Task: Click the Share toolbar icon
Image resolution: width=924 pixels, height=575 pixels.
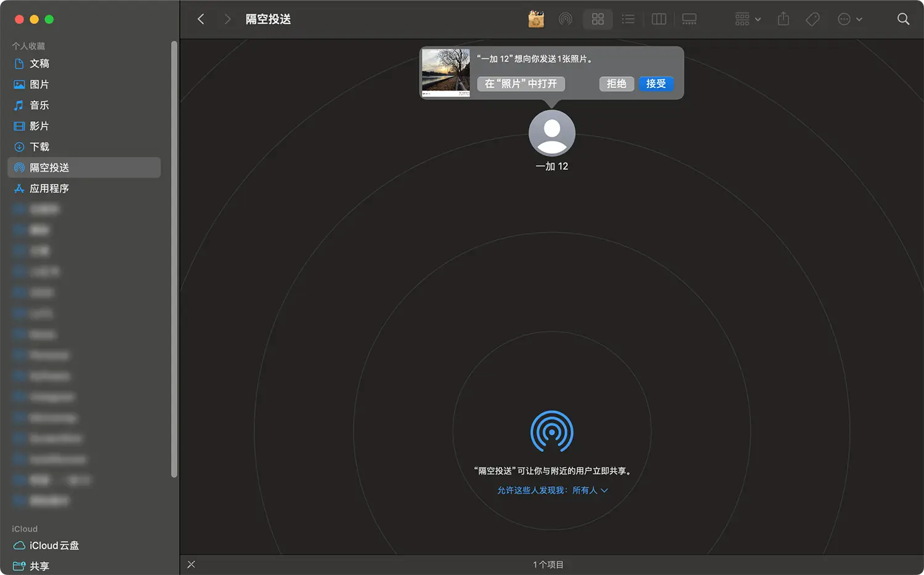Action: pyautogui.click(x=783, y=19)
